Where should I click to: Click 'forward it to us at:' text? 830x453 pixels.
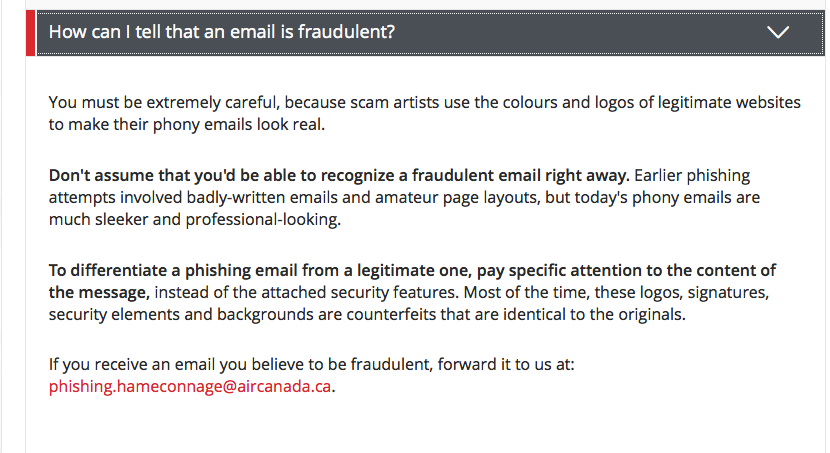pos(506,364)
